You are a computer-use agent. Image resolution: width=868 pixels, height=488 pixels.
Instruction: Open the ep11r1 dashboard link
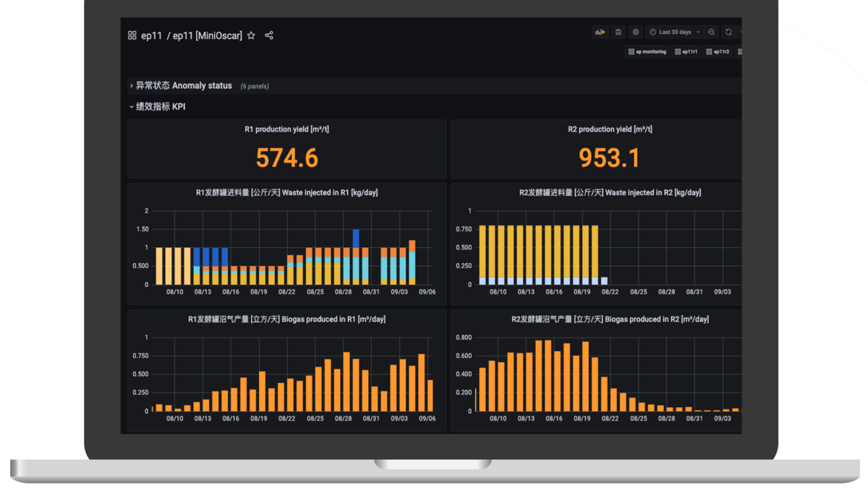[686, 52]
